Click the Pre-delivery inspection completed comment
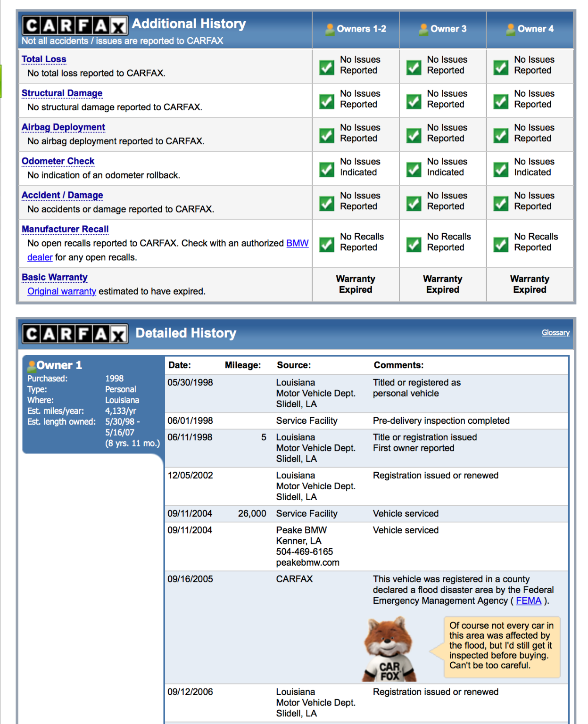 point(441,421)
